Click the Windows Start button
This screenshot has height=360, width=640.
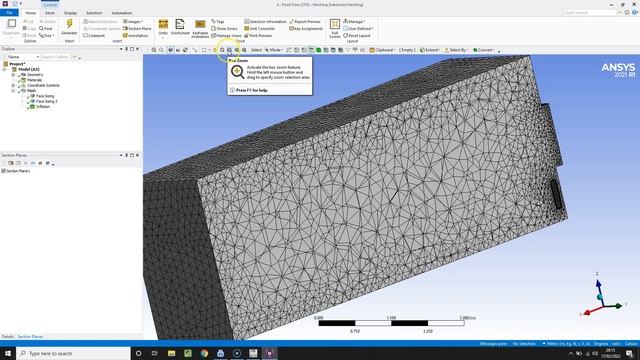point(8,353)
